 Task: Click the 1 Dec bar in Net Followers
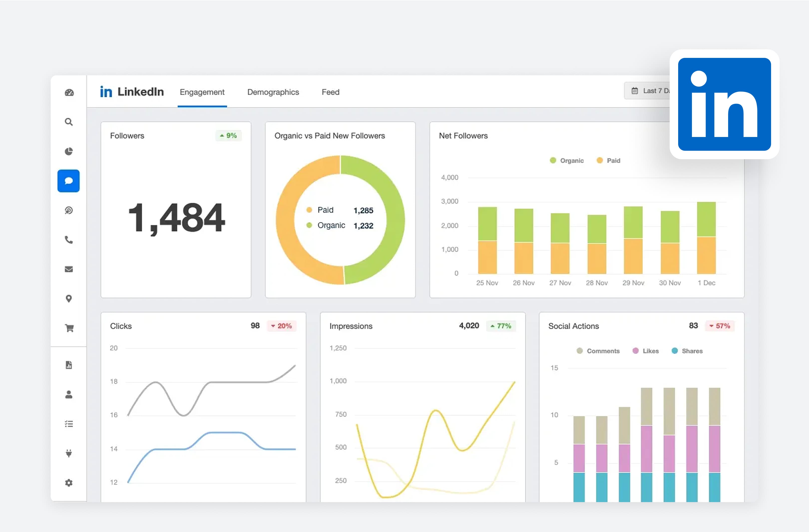click(706, 238)
